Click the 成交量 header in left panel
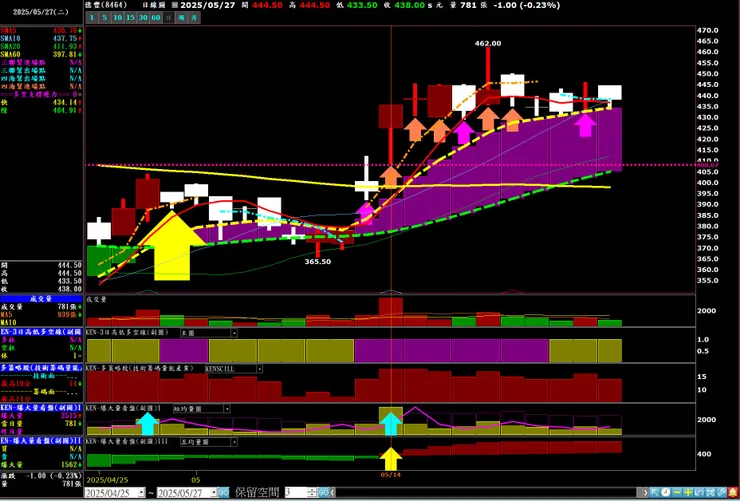The image size is (740, 501). coord(41,299)
